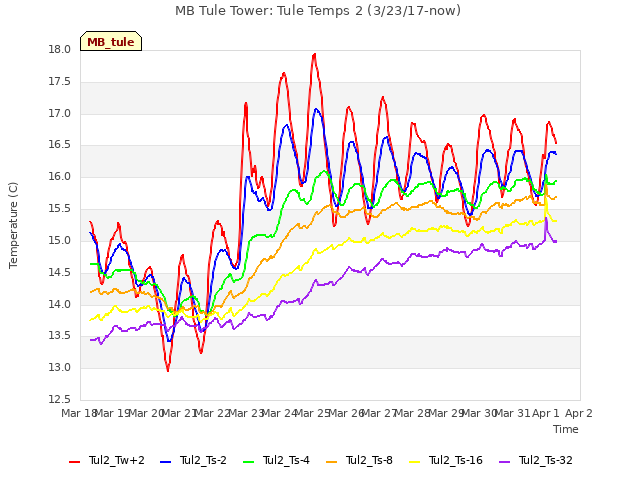Image resolution: width=640 pixels, height=480 pixels.
Task: Click the red line's lowest dip near Mar 20
Action: (168, 370)
